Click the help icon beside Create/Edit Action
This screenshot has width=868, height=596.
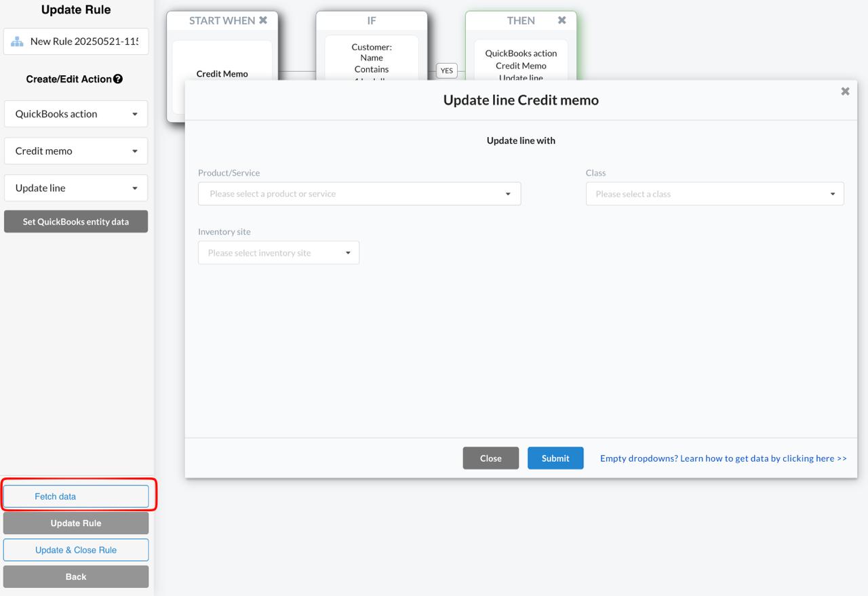[118, 79]
